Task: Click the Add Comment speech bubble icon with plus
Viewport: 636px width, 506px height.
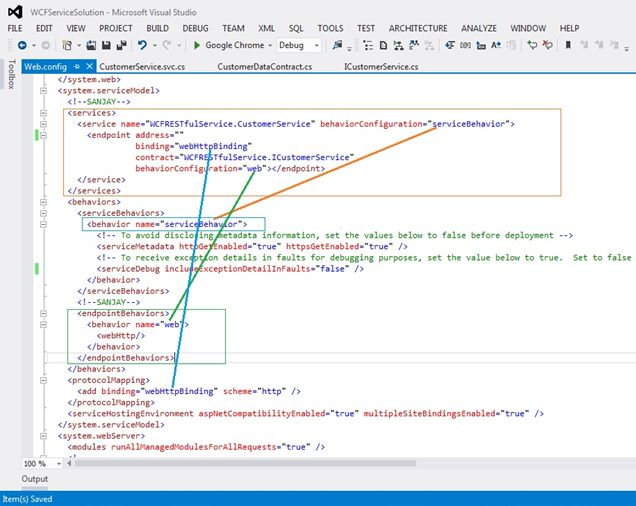Action: tap(532, 45)
